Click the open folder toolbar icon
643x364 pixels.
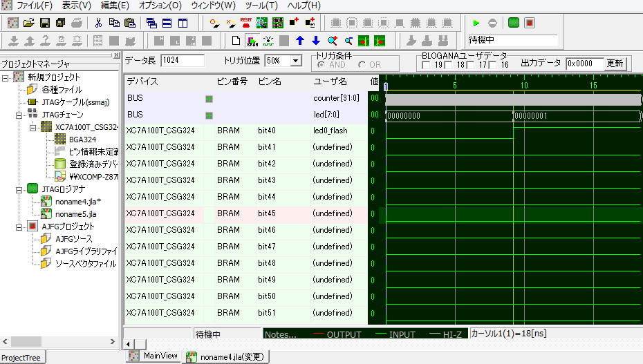click(29, 23)
